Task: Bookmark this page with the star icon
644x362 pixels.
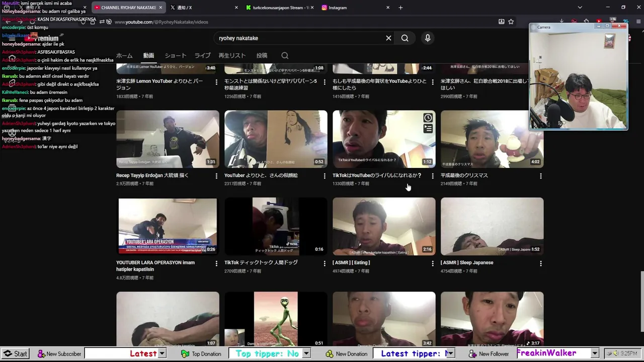Action: click(x=511, y=22)
